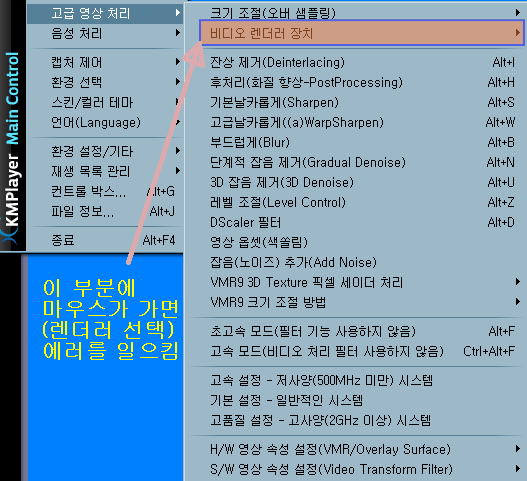527x481 pixels.
Task: Expand arrow beside VMR9 3D Texture 픽셀 세이더 처리
Action: pyautogui.click(x=518, y=282)
